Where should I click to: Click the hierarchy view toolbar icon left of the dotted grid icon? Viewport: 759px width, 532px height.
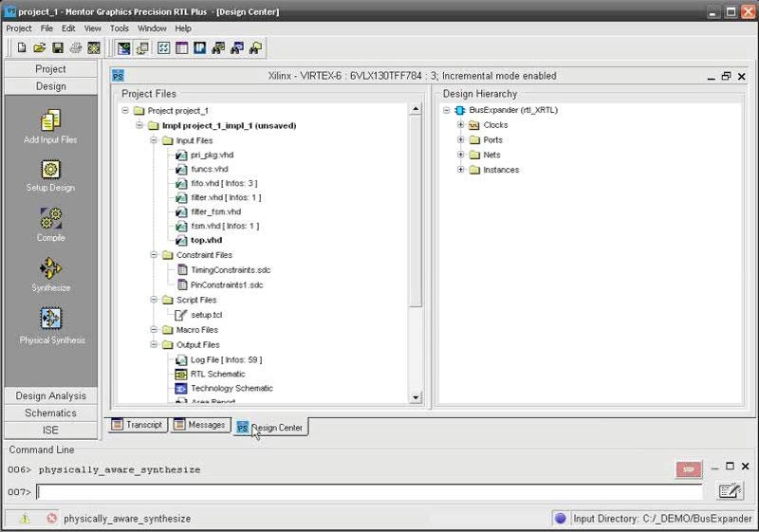[x=142, y=47]
